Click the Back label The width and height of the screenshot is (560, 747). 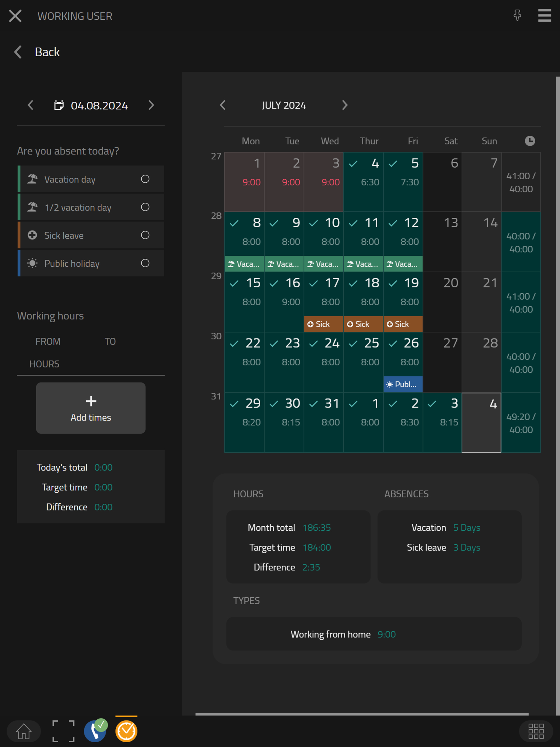click(47, 52)
